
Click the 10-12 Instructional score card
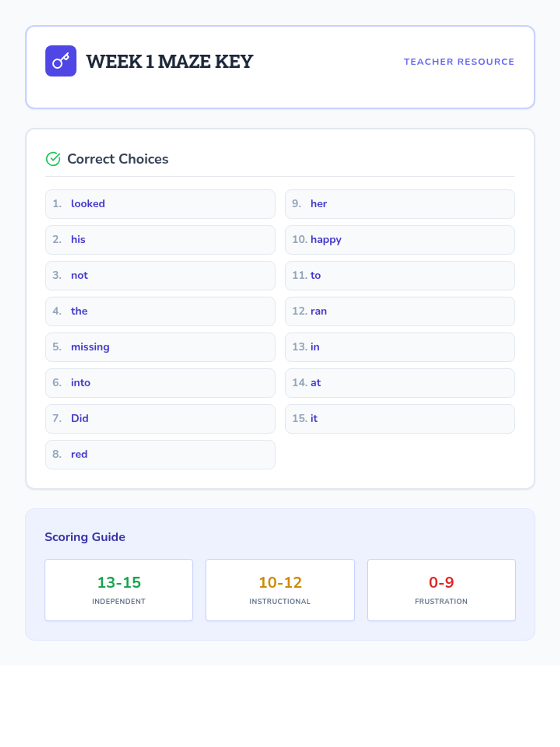[x=280, y=590]
